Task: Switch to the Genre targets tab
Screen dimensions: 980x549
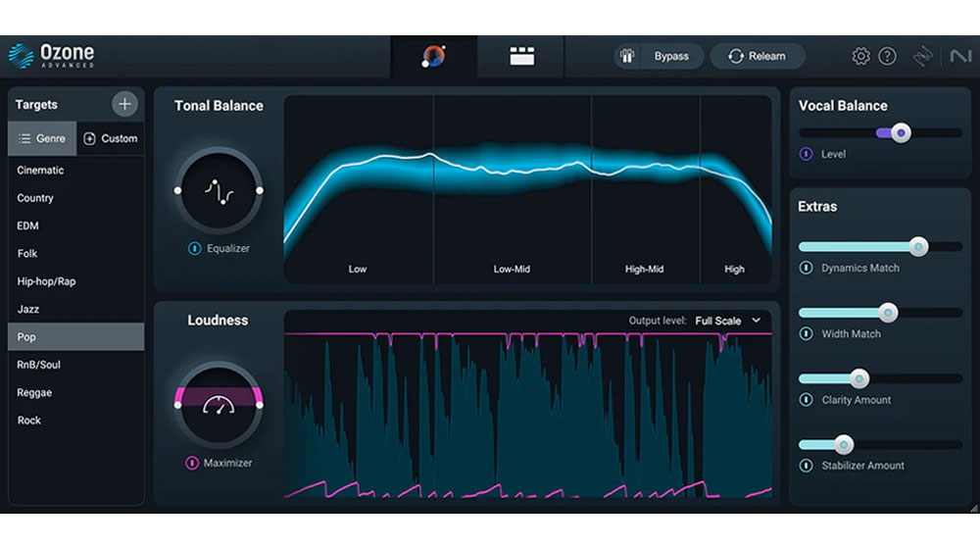Action: pyautogui.click(x=42, y=138)
